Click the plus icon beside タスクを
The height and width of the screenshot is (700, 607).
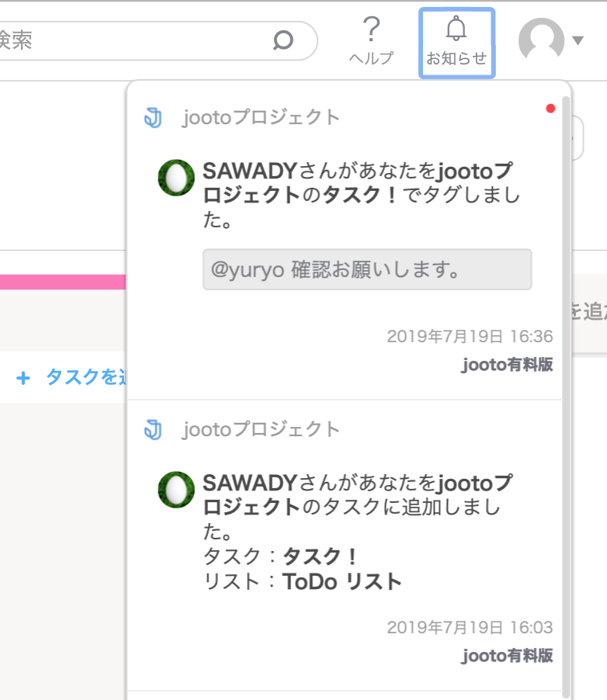coord(23,379)
